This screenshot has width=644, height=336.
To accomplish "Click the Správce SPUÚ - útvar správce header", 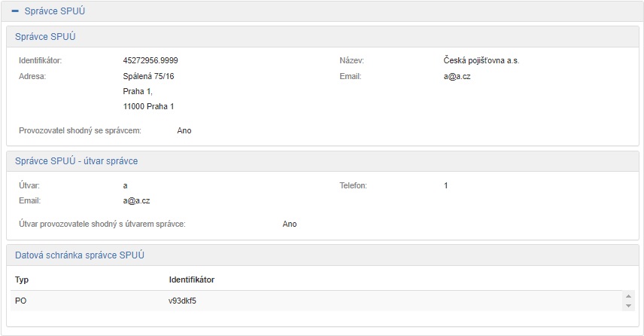I will (x=76, y=161).
